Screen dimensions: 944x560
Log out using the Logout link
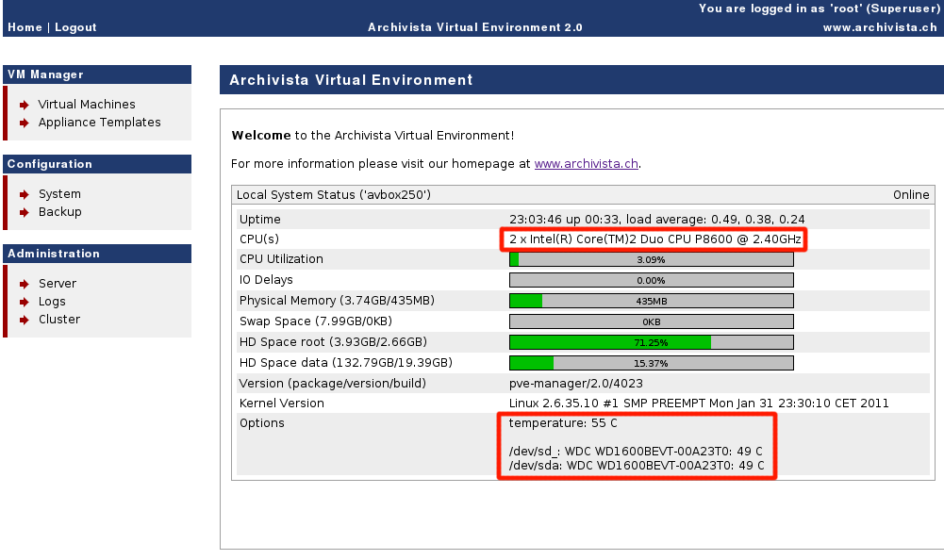[75, 27]
